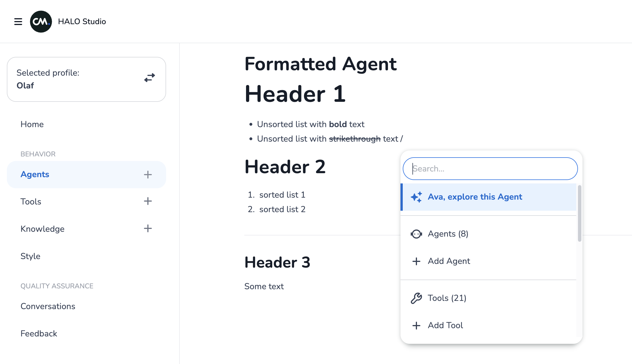Go to Home in sidebar
This screenshot has width=632, height=364.
tap(32, 124)
